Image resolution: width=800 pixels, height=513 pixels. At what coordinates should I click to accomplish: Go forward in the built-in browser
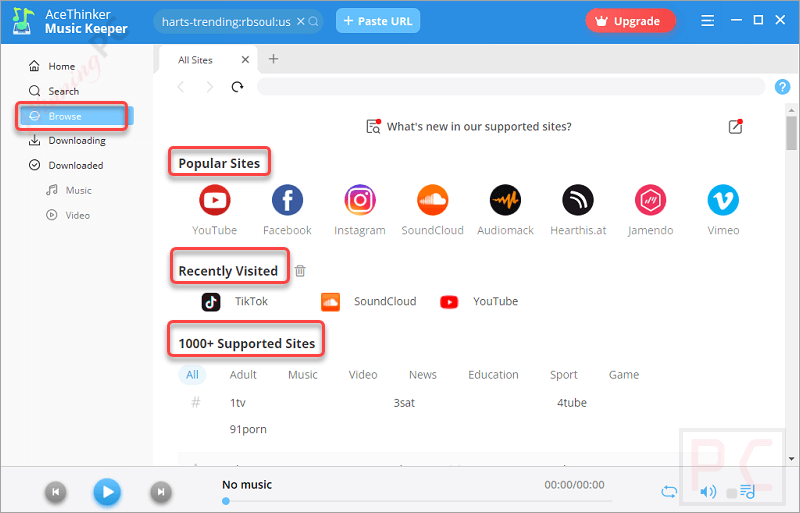(209, 87)
